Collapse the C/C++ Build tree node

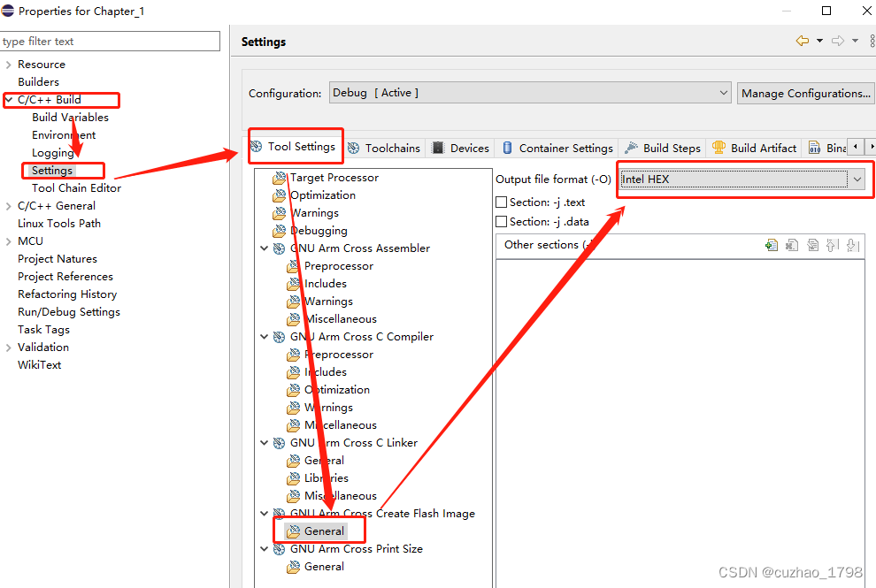click(8, 100)
